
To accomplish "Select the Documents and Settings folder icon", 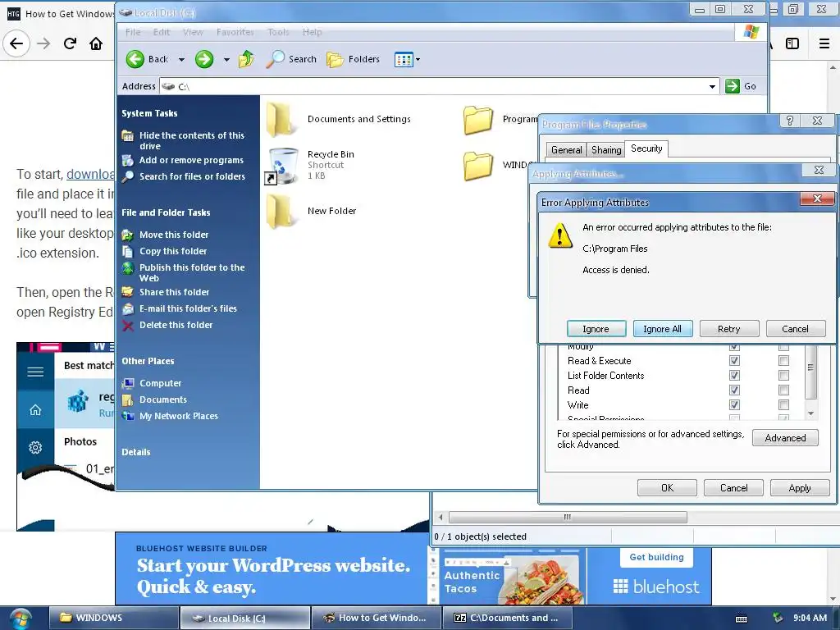I will point(281,118).
